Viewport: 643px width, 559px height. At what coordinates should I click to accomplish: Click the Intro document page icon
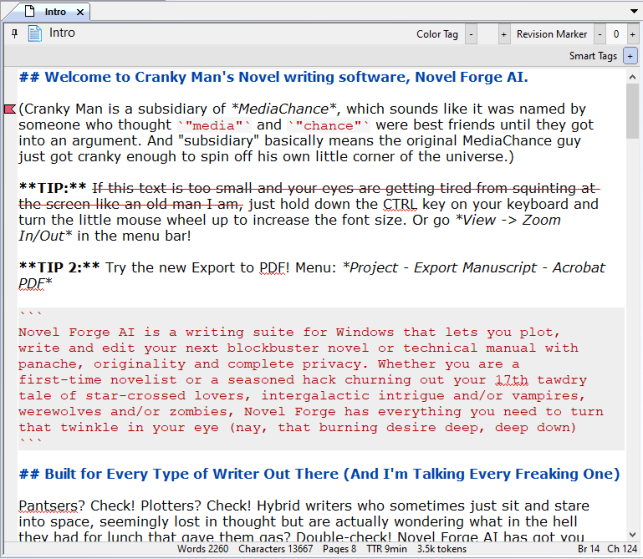click(35, 34)
